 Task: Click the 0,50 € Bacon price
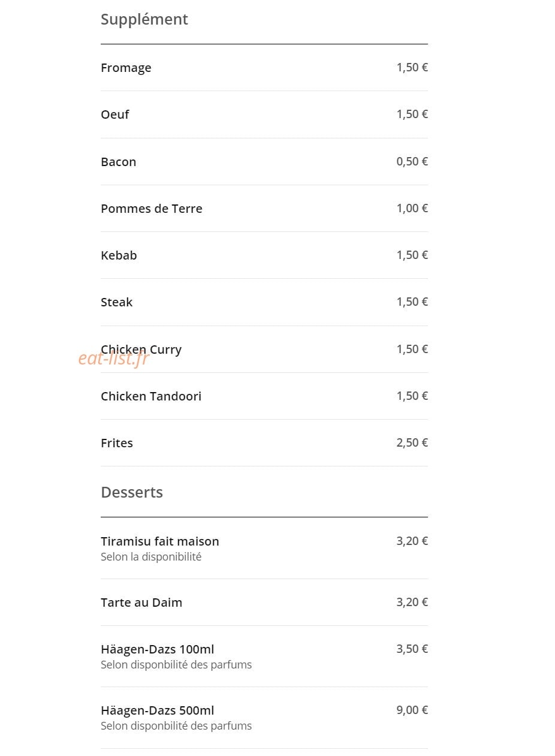tap(412, 161)
